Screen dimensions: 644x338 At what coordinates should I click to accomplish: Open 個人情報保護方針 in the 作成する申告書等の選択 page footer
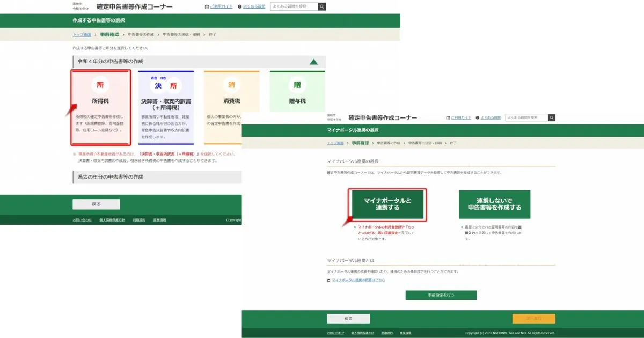coord(112,220)
